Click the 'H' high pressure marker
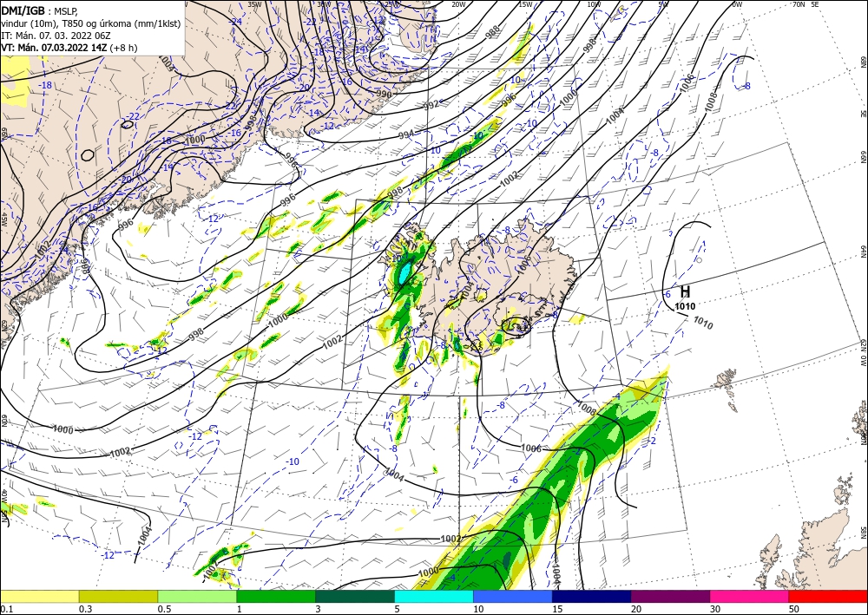Viewport: 868px width, 615px height. click(x=685, y=291)
